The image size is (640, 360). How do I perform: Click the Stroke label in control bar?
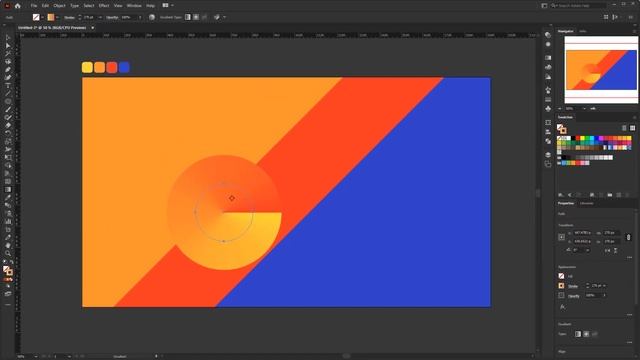69,18
